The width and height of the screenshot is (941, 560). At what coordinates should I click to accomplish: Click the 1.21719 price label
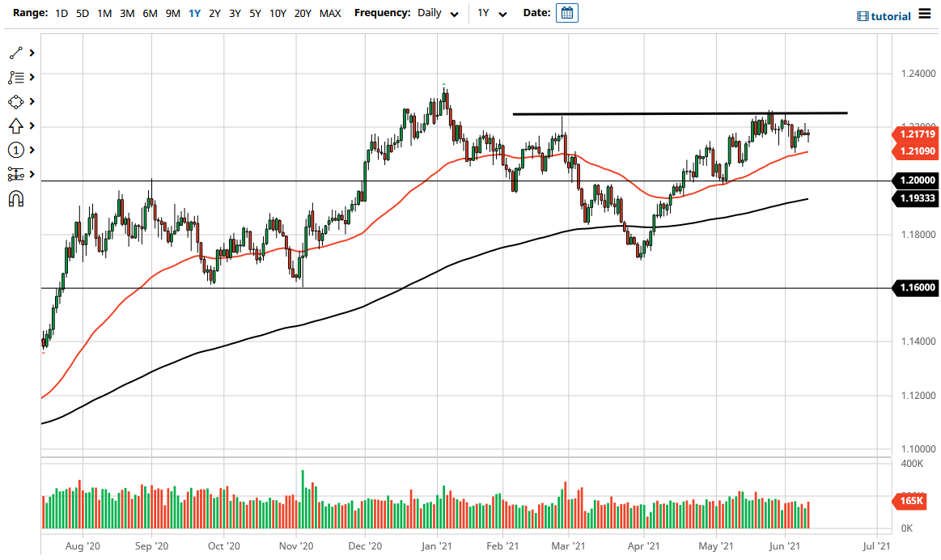[915, 135]
